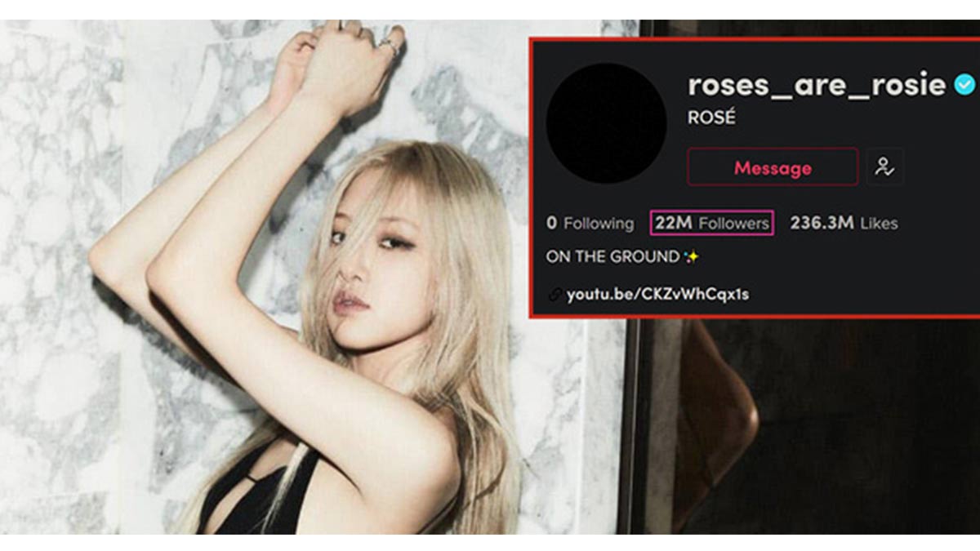Click the roses_are_rosie username
This screenshot has height=551, width=980.
pyautogui.click(x=817, y=84)
